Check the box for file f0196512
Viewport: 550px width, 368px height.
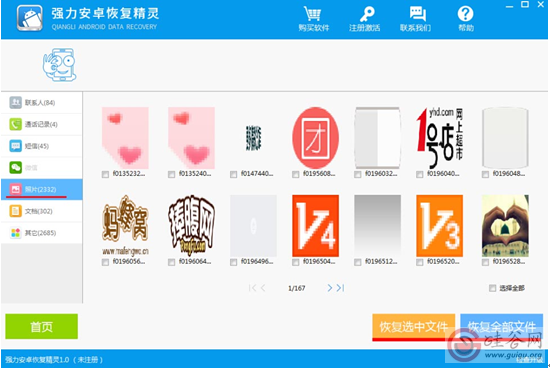(358, 262)
